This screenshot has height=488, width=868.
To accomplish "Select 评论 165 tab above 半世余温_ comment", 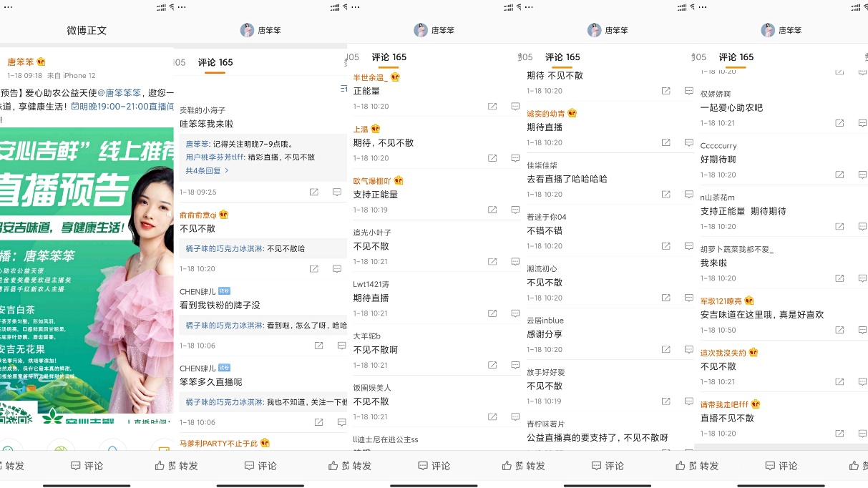I will point(389,57).
